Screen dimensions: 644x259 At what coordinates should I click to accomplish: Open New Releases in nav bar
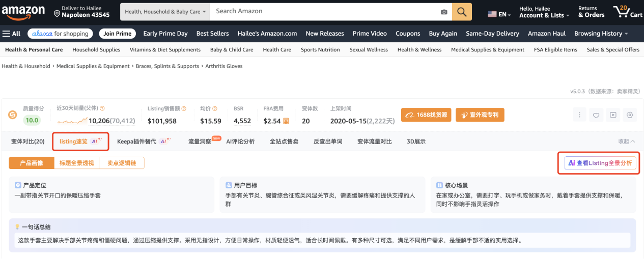(x=325, y=34)
